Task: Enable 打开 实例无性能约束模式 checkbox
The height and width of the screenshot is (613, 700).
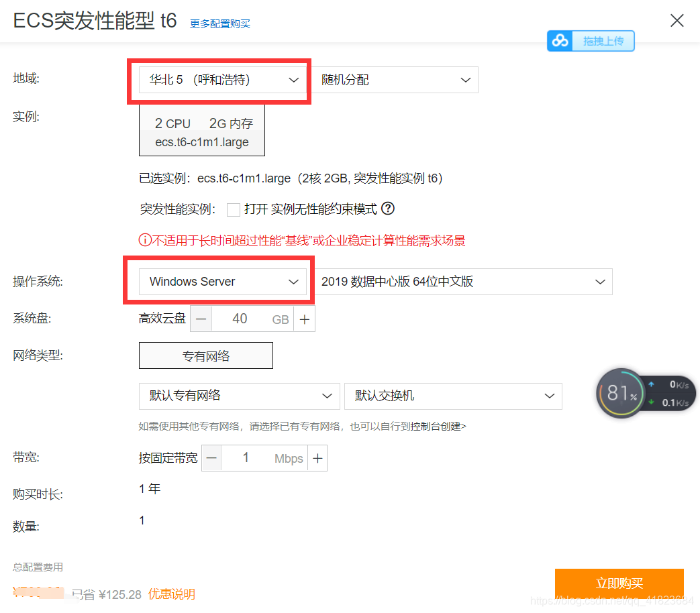Action: tap(233, 209)
